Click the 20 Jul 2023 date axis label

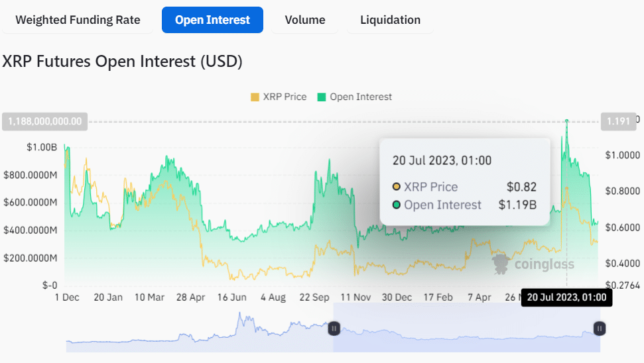point(567,297)
